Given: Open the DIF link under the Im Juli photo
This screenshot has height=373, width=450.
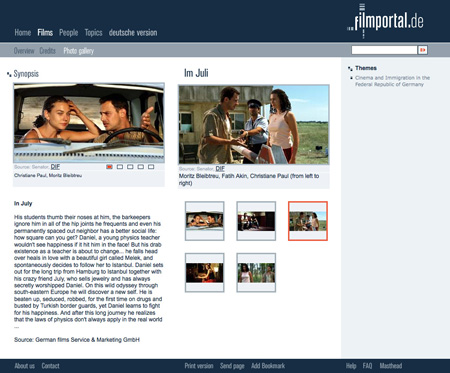Looking at the screenshot, I should (220, 169).
